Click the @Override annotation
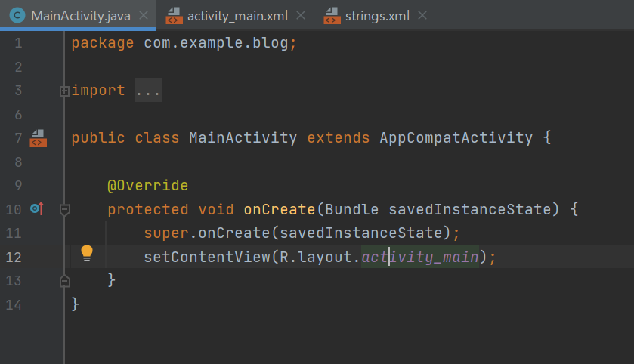Viewport: 634px width, 364px height. tap(147, 186)
